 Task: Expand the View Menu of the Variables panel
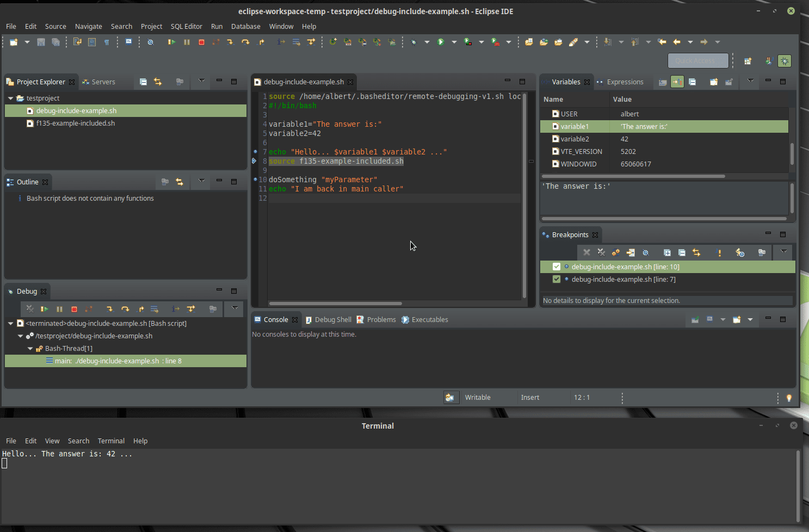(750, 82)
